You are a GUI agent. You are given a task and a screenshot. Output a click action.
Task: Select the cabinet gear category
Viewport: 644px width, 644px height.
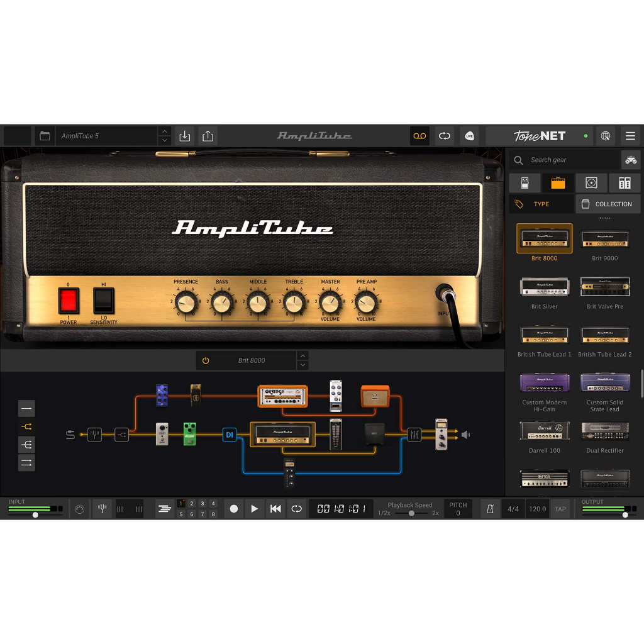tap(591, 183)
